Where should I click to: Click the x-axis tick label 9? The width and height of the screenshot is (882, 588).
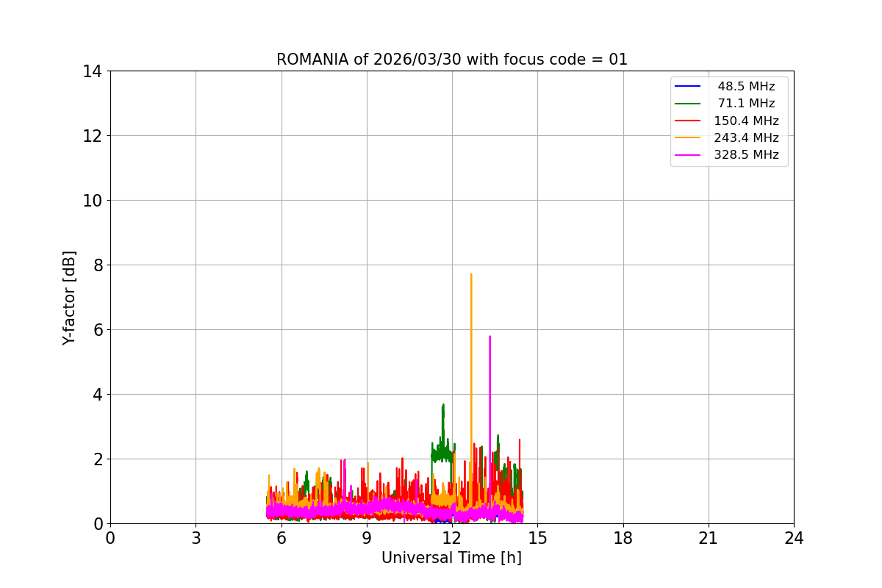coord(367,538)
